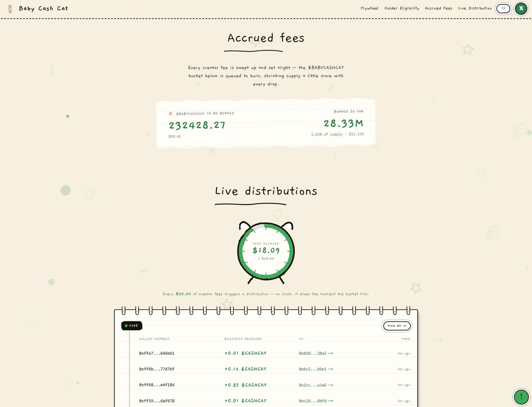The image size is (532, 407).
Task: Click the $20.00 threshold in the description
Action: [183, 294]
